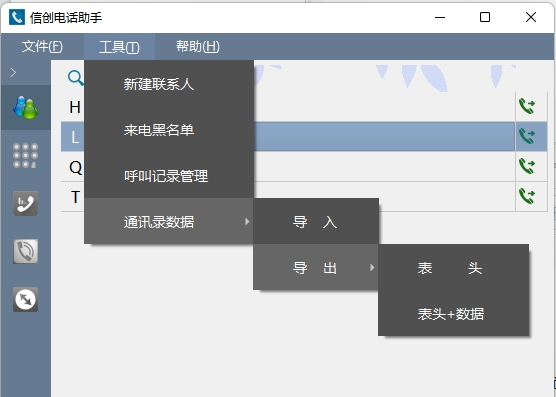Screen dimensions: 556x397
Task: Choose 新建联系人 menu item
Action: click(169, 84)
